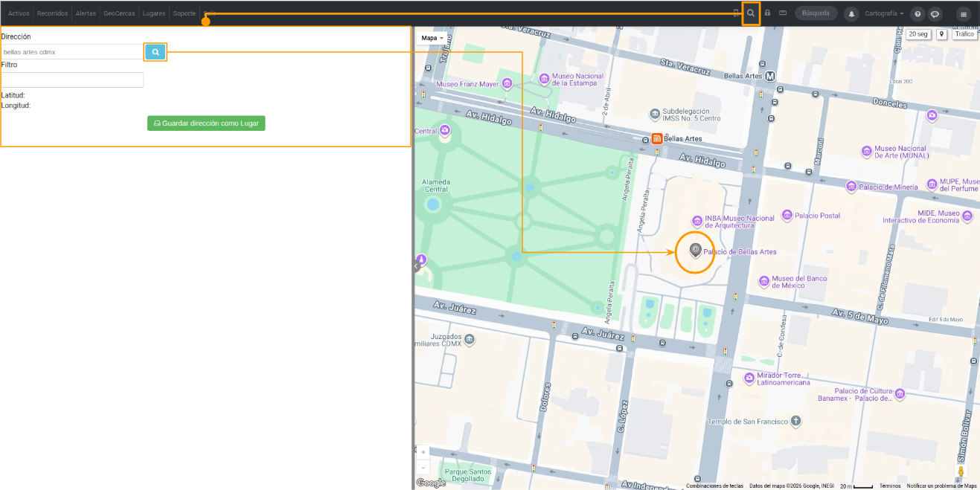Click the location pin button beside Tráfico
The image size is (980, 490).
[x=941, y=34]
